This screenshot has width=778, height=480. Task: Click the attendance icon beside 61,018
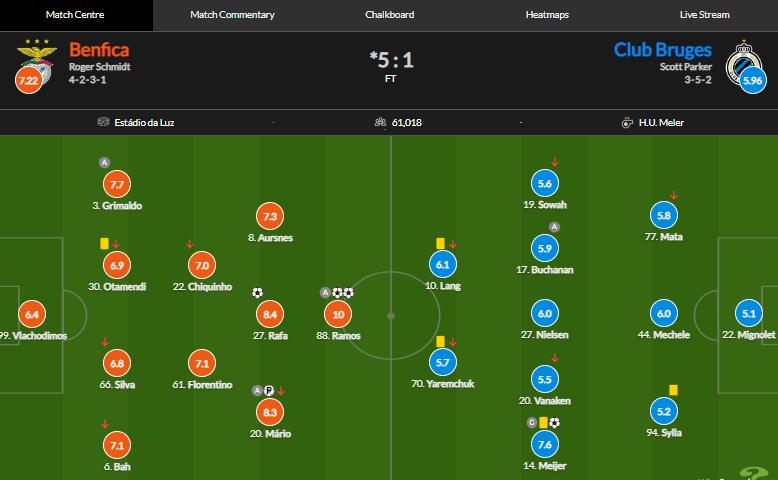point(380,123)
